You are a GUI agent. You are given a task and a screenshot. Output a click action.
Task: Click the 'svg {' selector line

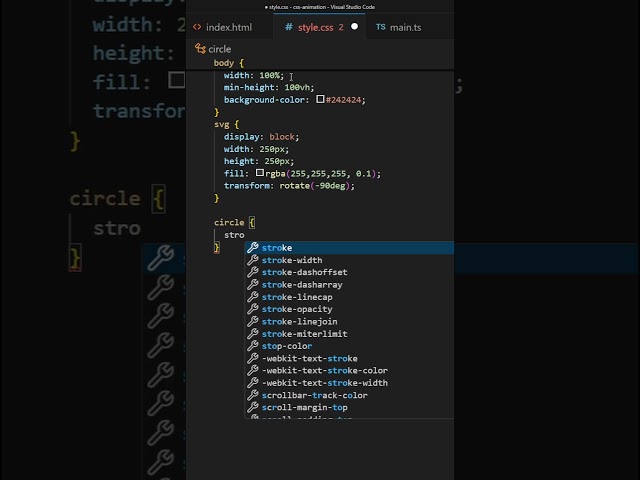[x=226, y=124]
